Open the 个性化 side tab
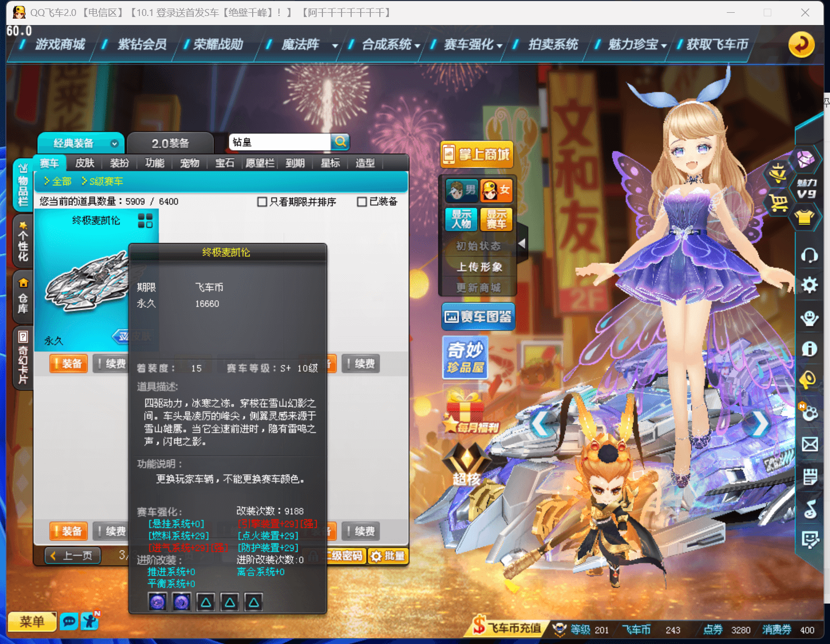Viewport: 830px width, 644px height. point(23,241)
